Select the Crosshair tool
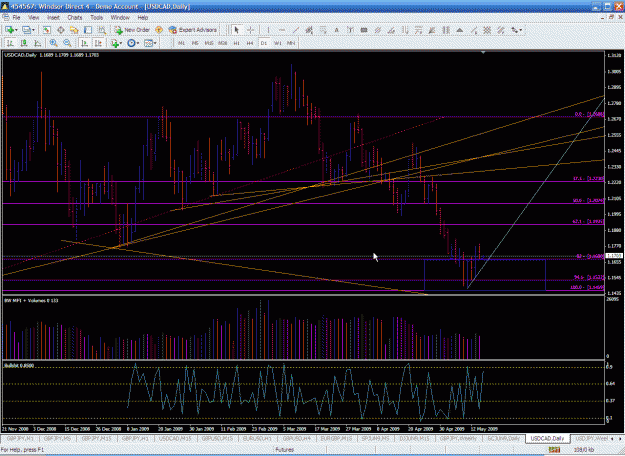The height and width of the screenshot is (456, 625). 250,30
